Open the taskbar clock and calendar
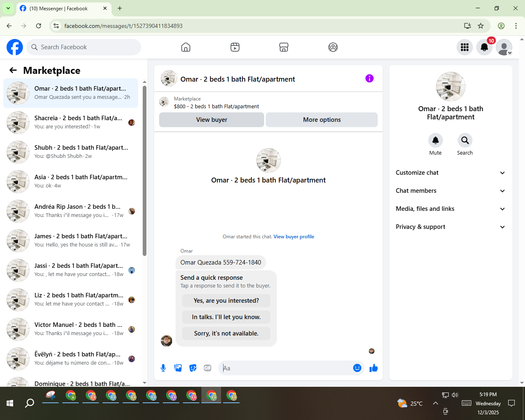The width and height of the screenshot is (525, 420). [488, 403]
